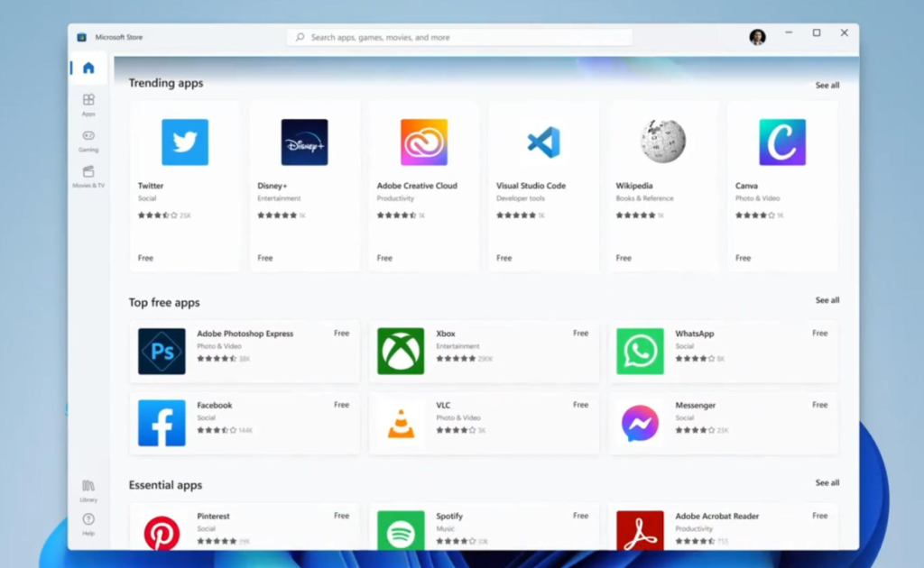Click the Twitter app title
This screenshot has height=568, width=924.
(151, 186)
